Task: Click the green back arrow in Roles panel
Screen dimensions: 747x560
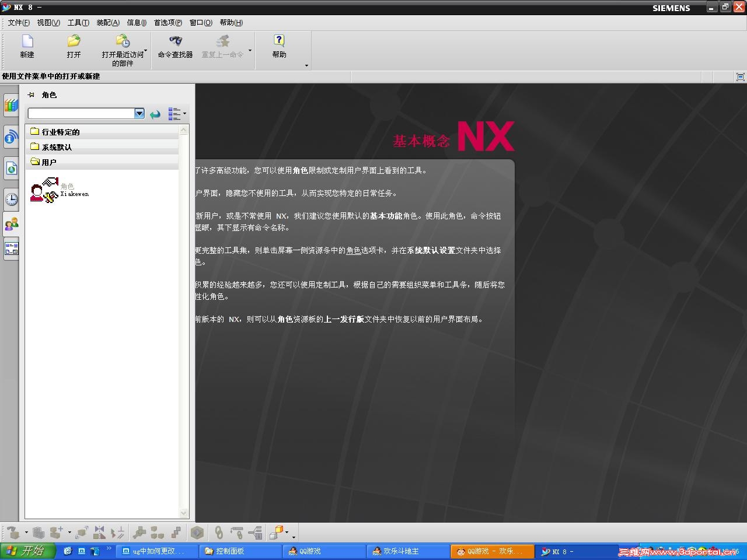Action: click(155, 114)
